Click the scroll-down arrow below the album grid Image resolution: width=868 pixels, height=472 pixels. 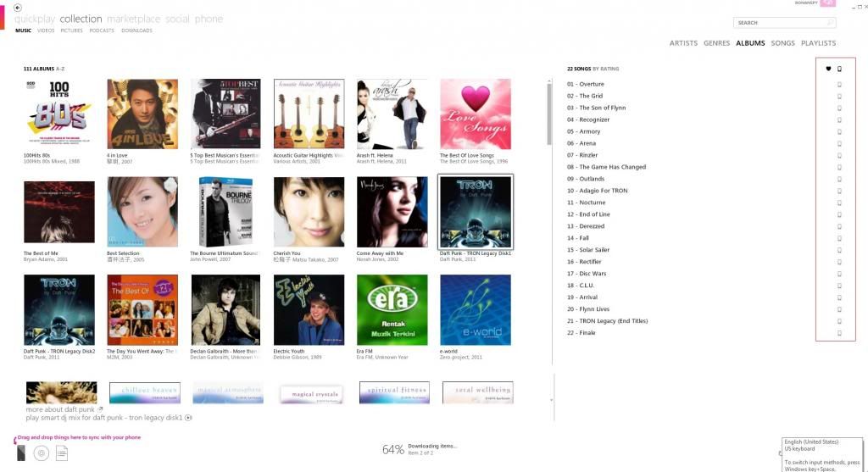[551, 400]
